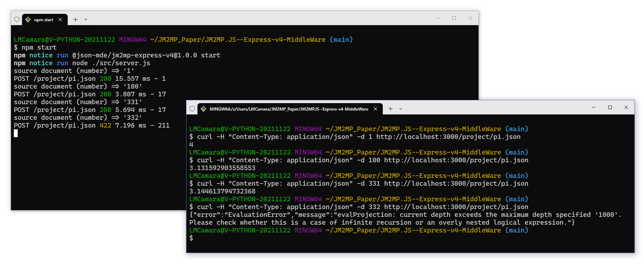The image size is (644, 264).
Task: Click the '@json-mde/jm2mp-express-v4@1.0.0 start' line
Action: point(117,55)
